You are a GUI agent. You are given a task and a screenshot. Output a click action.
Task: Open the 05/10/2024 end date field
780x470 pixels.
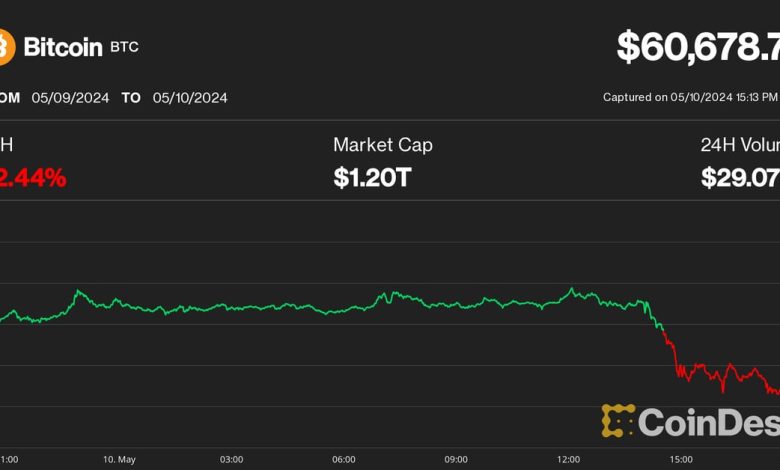tap(190, 98)
